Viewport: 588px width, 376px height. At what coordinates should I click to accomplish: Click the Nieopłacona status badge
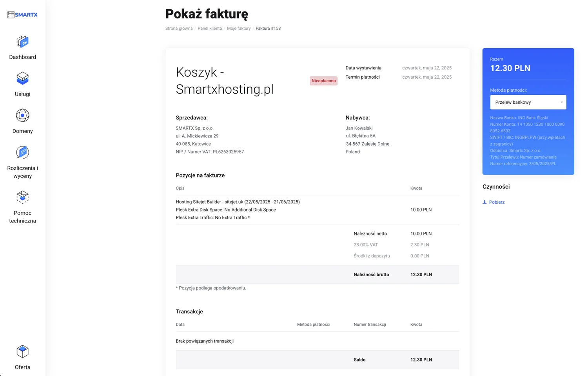pyautogui.click(x=323, y=81)
